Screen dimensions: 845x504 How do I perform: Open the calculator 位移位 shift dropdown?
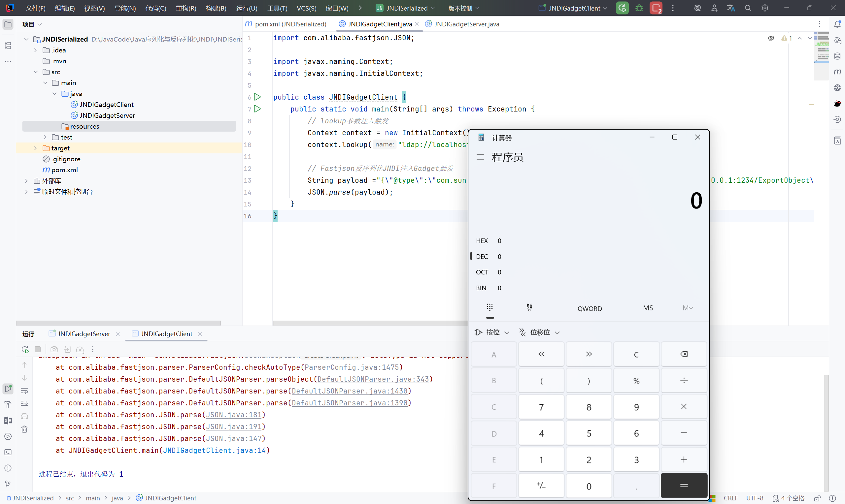click(x=540, y=332)
